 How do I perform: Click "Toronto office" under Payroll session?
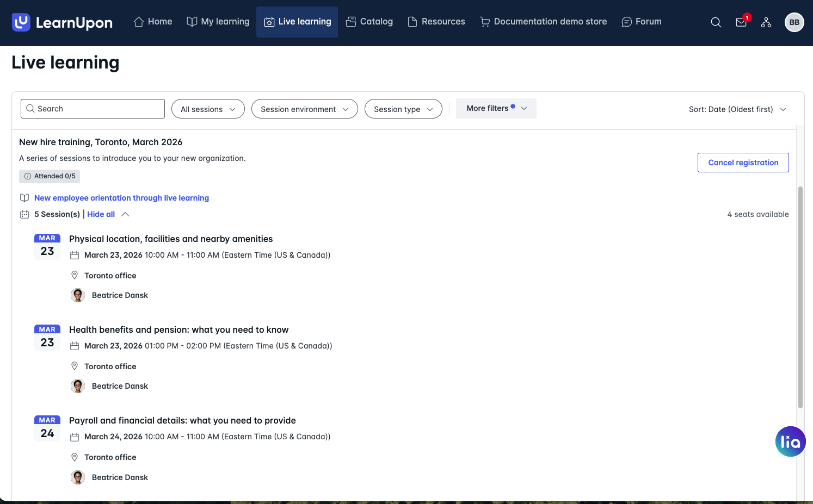tap(110, 457)
